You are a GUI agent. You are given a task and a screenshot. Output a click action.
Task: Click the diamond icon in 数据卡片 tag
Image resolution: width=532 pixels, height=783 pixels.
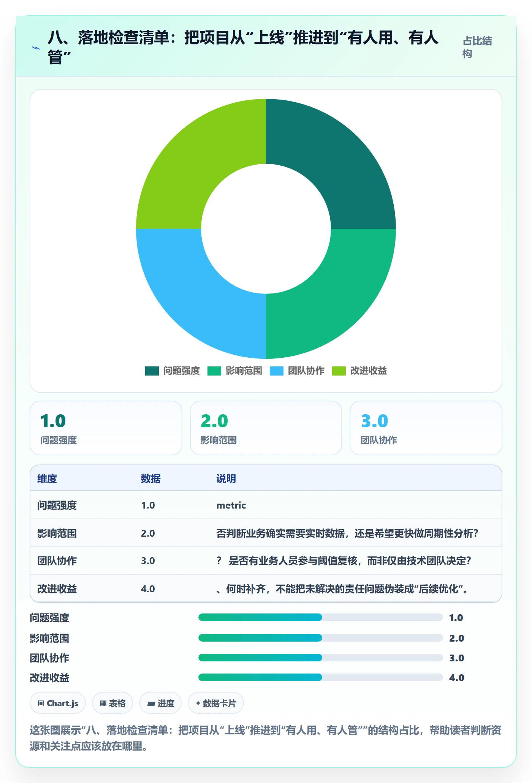(x=198, y=703)
